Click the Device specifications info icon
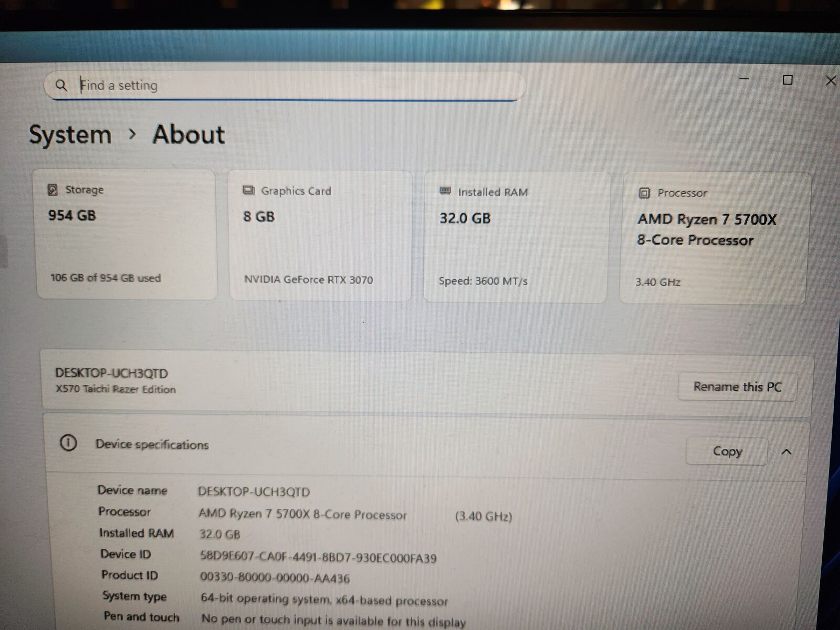This screenshot has height=630, width=840. (x=68, y=443)
